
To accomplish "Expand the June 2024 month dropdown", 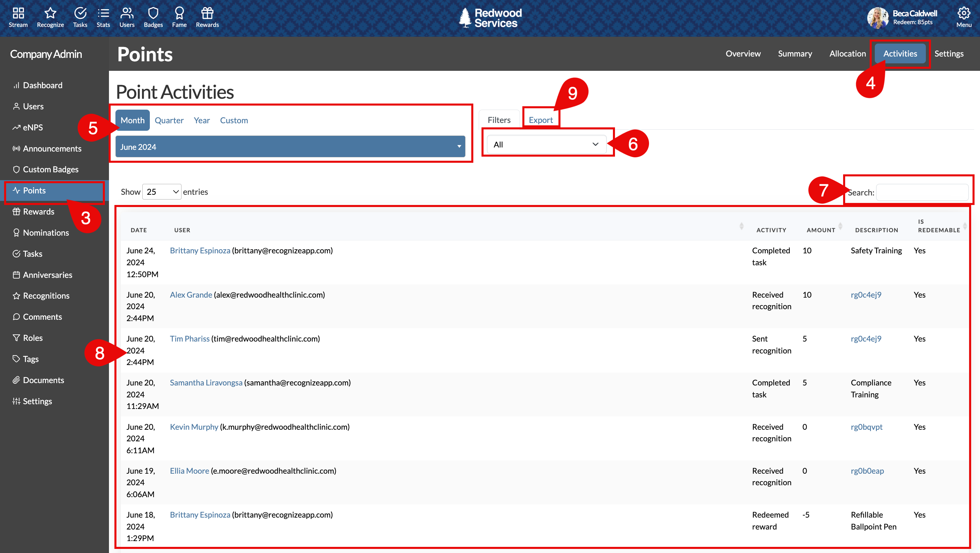I will click(x=290, y=147).
